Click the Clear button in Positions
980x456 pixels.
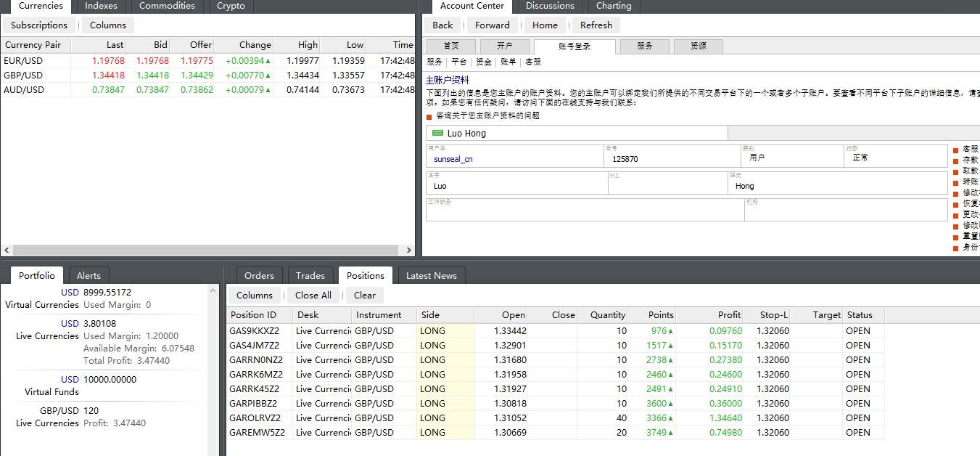365,296
